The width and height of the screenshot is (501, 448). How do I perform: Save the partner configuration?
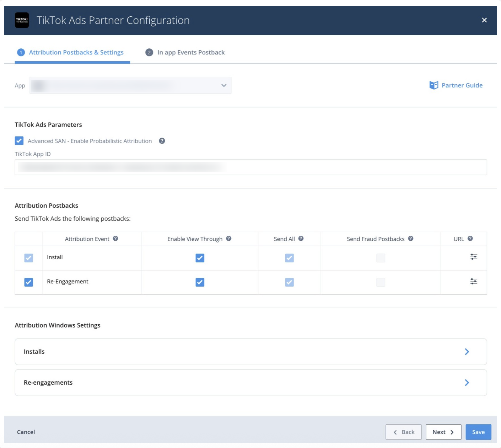[x=478, y=432]
